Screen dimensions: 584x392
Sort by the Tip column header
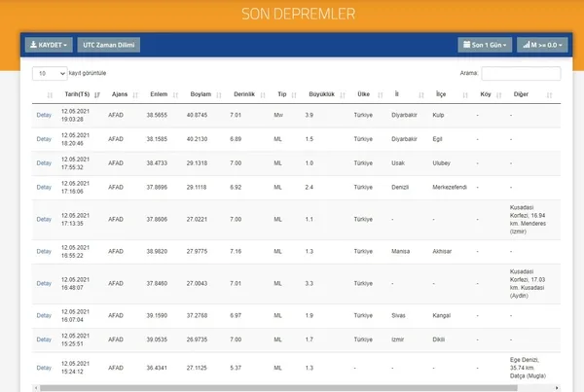pyautogui.click(x=282, y=95)
